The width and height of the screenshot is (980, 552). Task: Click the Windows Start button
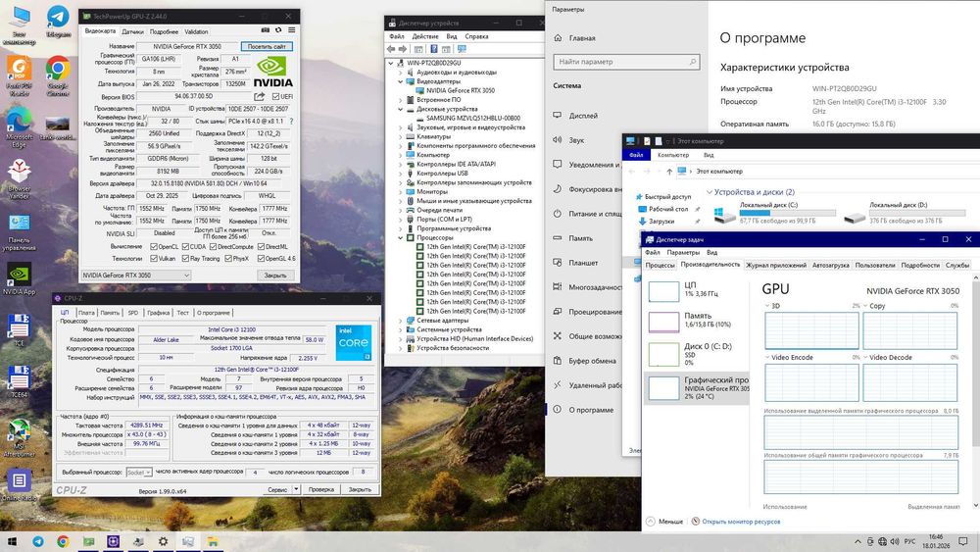(12, 541)
